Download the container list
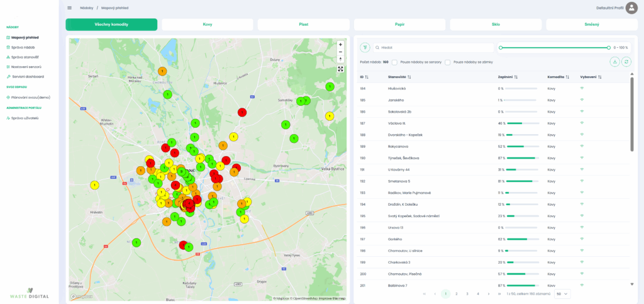 point(614,62)
